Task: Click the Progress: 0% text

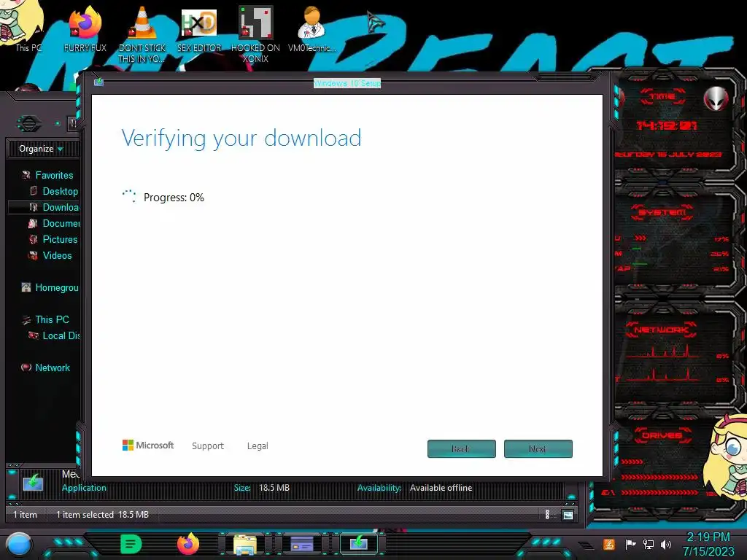Action: 174,198
